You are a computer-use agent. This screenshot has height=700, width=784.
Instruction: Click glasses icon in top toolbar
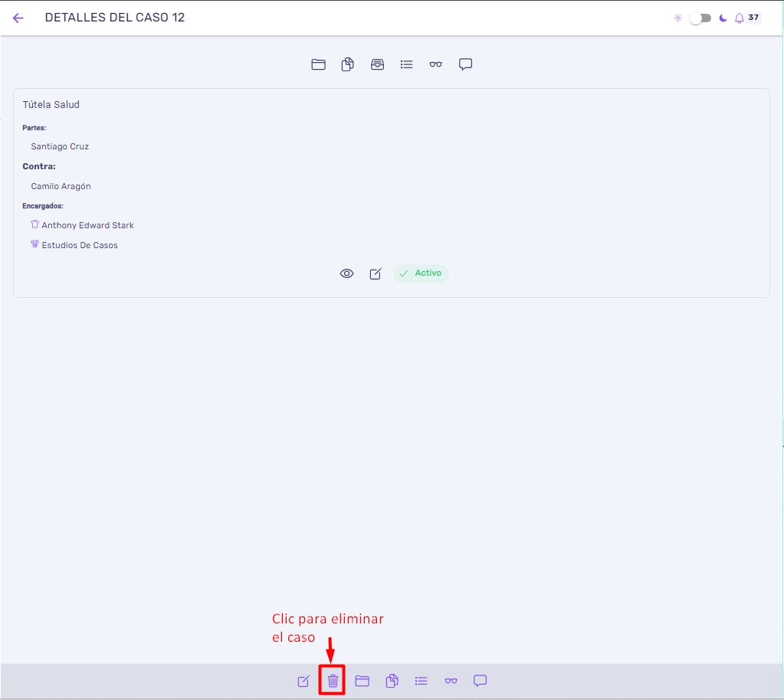tap(435, 64)
